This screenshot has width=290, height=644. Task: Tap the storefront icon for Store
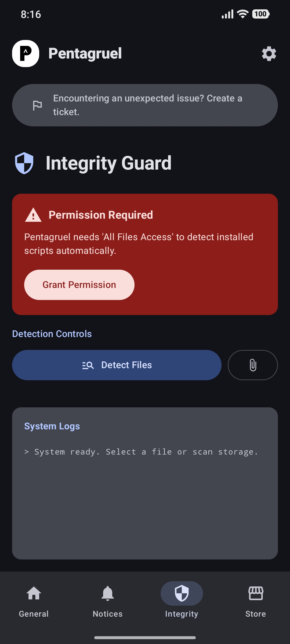(255, 594)
